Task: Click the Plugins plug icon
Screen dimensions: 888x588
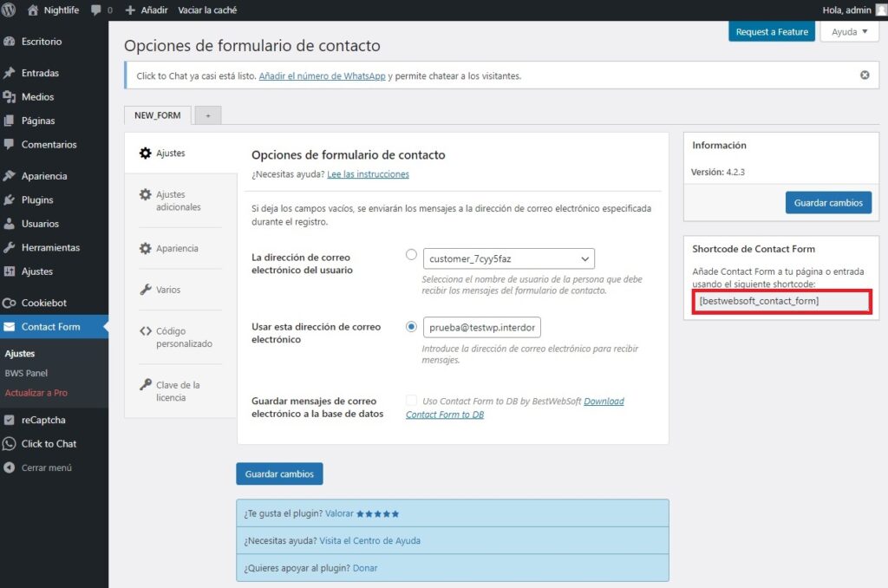Action: [x=9, y=199]
